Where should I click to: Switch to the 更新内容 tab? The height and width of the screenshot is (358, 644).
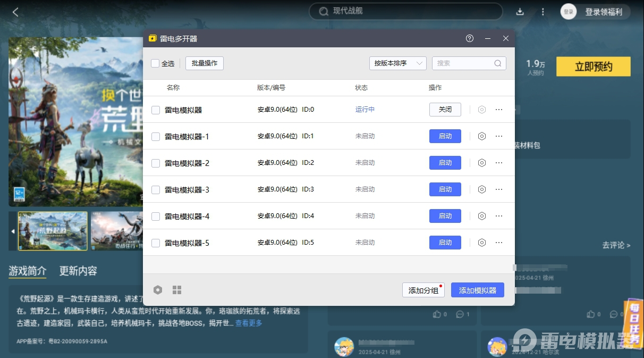[78, 271]
